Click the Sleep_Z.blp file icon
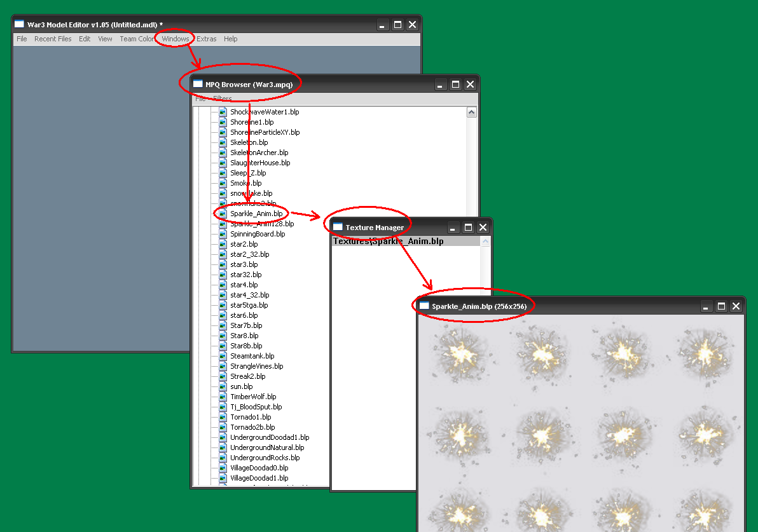Viewport: 758px width, 532px height. (x=223, y=172)
